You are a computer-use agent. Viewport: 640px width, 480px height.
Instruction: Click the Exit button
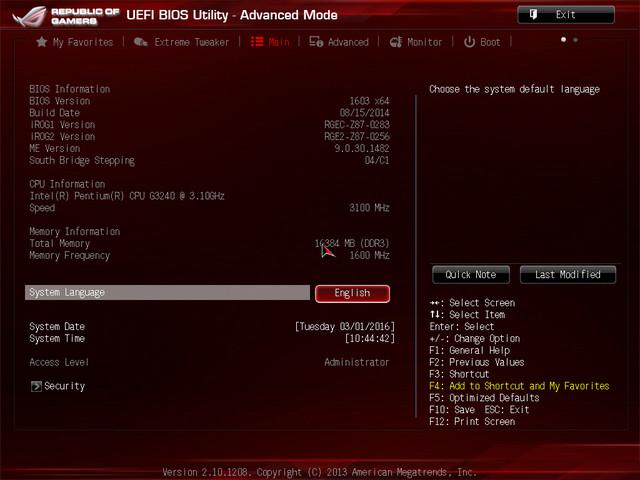pyautogui.click(x=566, y=15)
